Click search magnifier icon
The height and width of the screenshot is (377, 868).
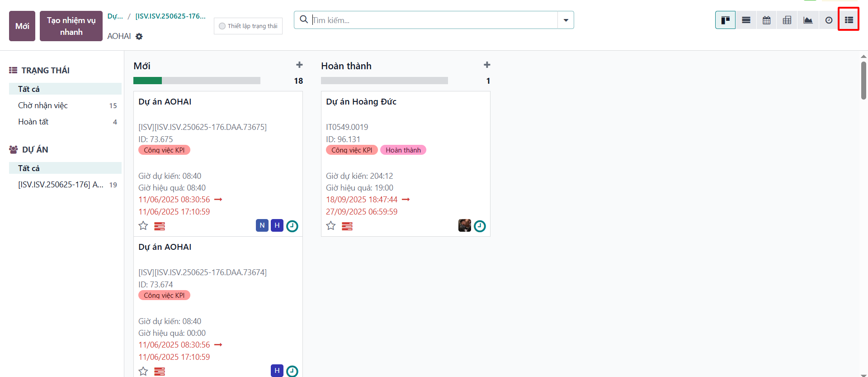304,19
